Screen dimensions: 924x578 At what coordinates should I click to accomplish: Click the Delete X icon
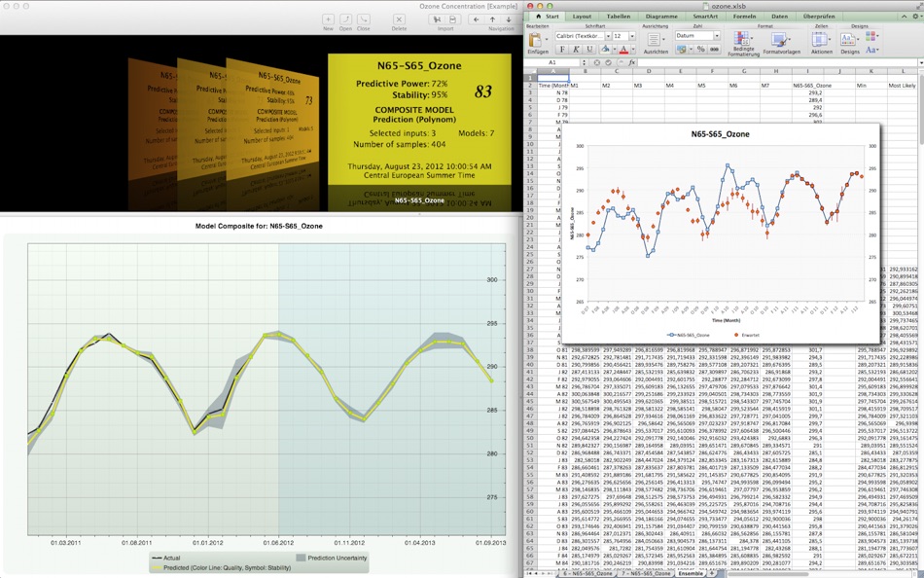pyautogui.click(x=399, y=19)
